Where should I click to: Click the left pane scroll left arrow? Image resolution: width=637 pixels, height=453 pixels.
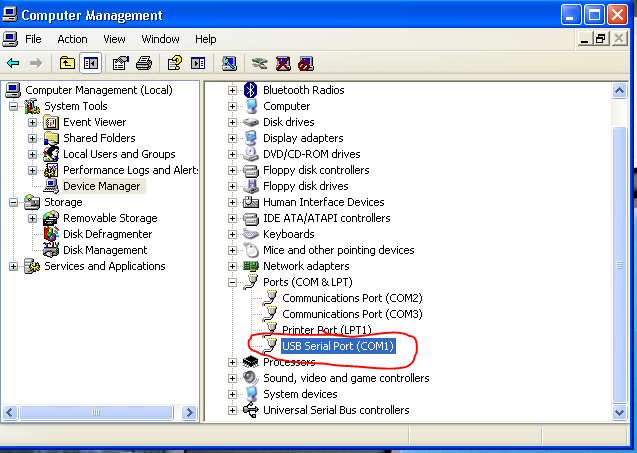coord(10,413)
